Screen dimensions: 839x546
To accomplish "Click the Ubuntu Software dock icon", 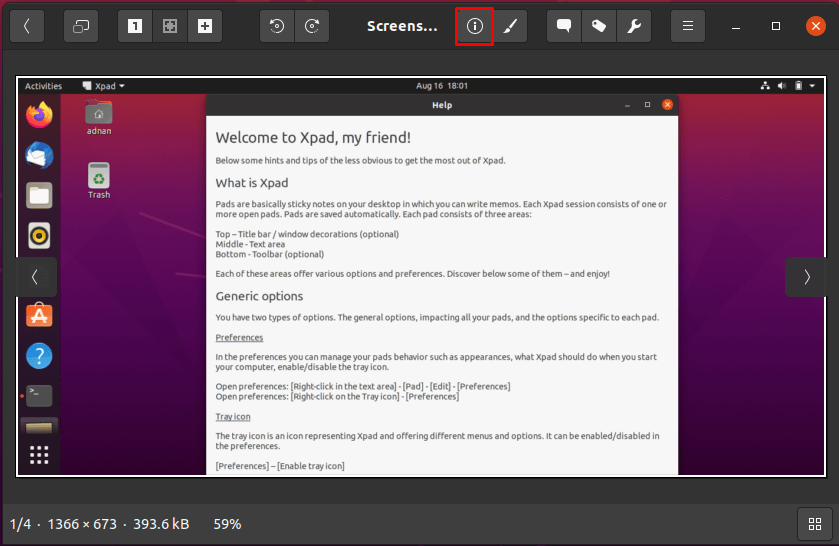I will [39, 315].
